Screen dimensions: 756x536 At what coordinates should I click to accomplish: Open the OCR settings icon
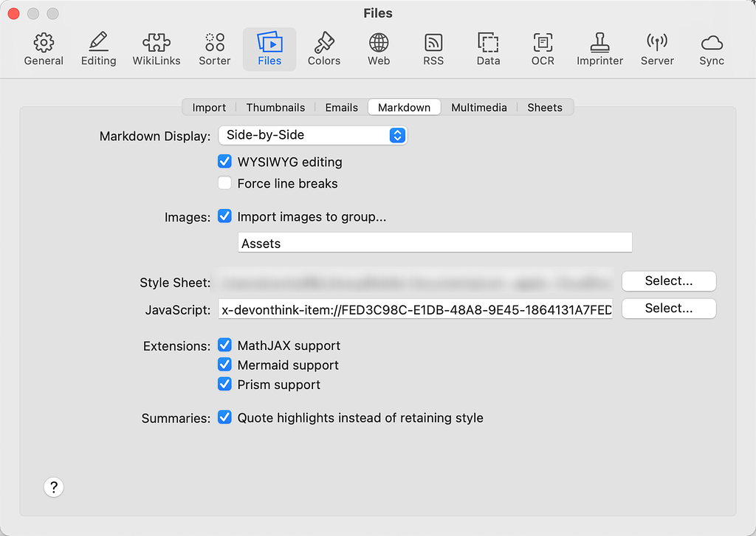point(543,48)
